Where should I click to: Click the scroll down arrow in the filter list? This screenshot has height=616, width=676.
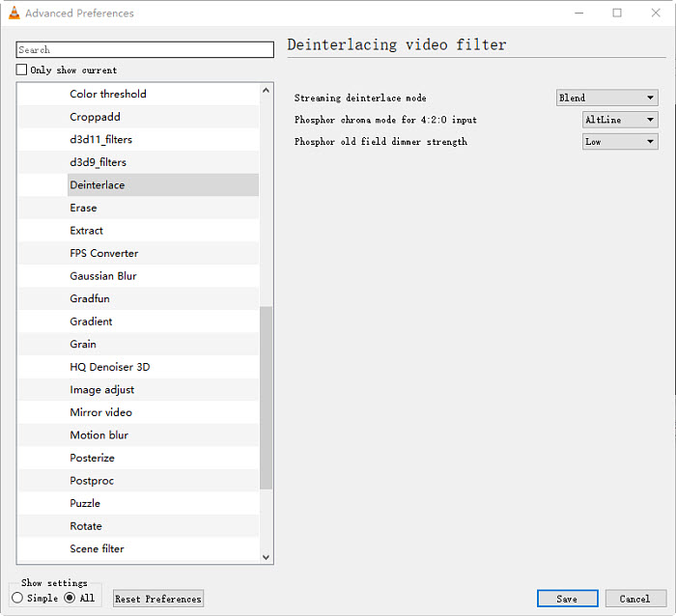[266, 557]
